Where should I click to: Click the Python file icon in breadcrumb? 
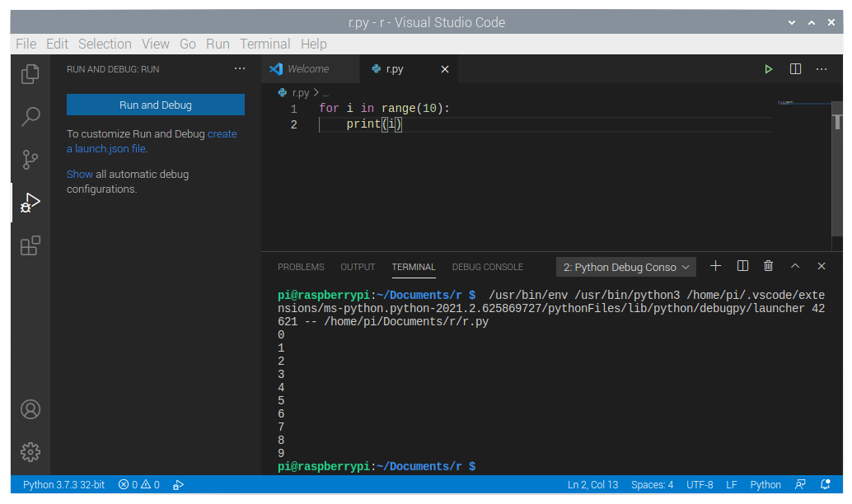tap(283, 93)
